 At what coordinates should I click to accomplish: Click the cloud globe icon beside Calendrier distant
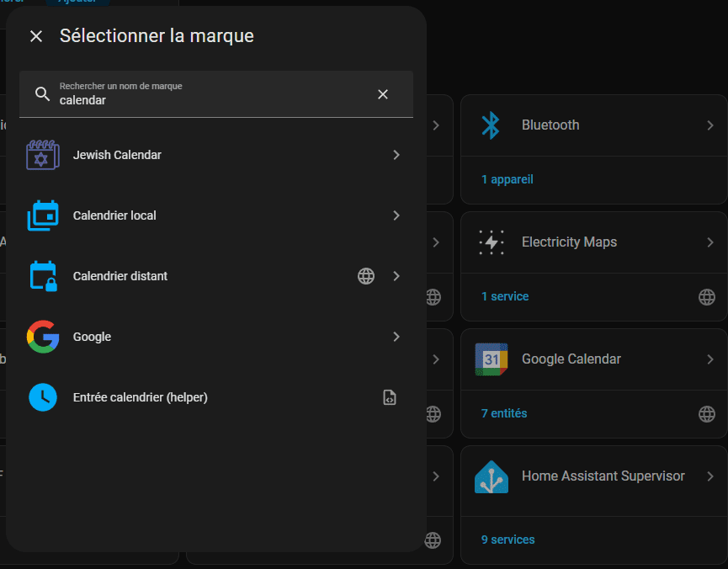[366, 276]
